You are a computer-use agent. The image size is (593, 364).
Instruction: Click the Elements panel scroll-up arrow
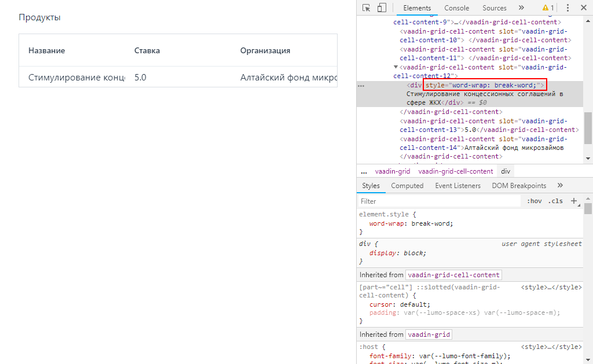pyautogui.click(x=588, y=21)
